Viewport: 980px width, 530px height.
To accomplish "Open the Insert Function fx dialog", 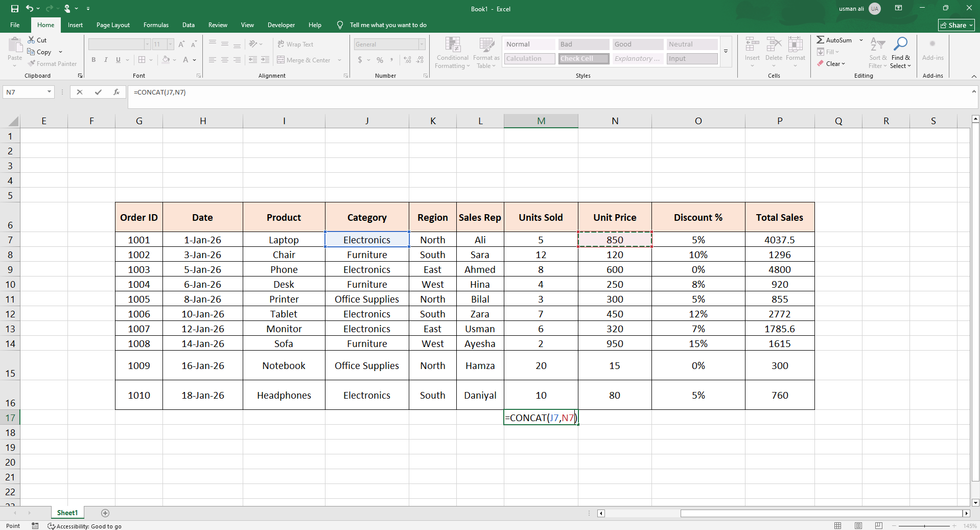I will (x=116, y=92).
